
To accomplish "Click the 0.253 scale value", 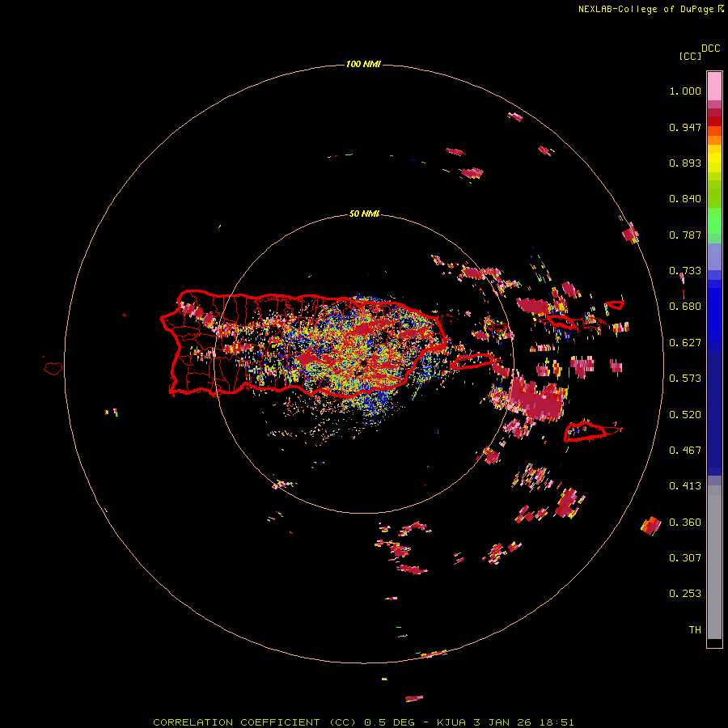I will click(685, 594).
